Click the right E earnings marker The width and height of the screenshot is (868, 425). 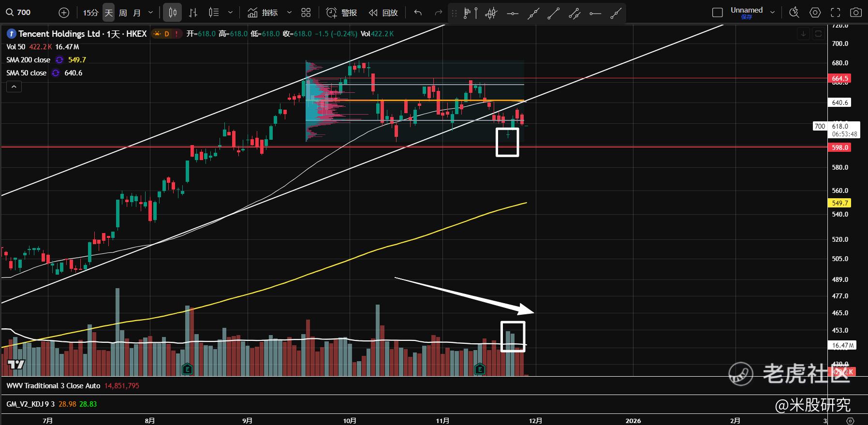pos(480,370)
